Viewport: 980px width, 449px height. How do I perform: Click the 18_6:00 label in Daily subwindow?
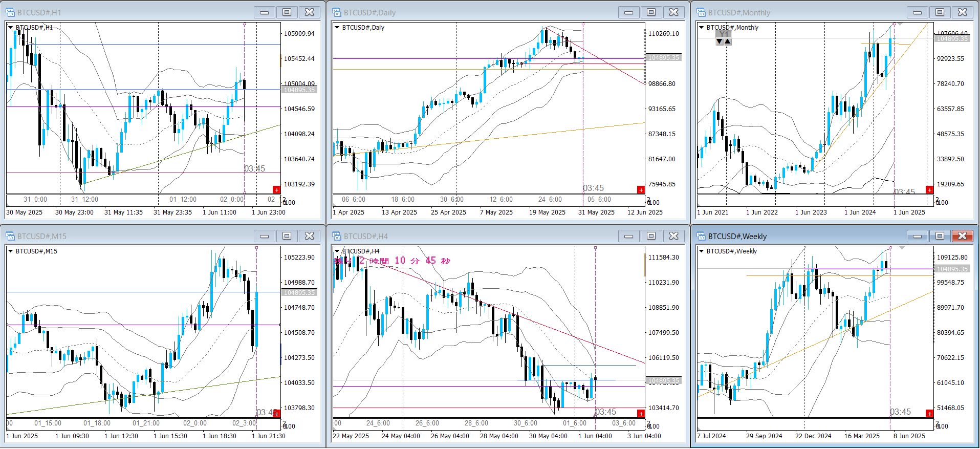(403, 200)
